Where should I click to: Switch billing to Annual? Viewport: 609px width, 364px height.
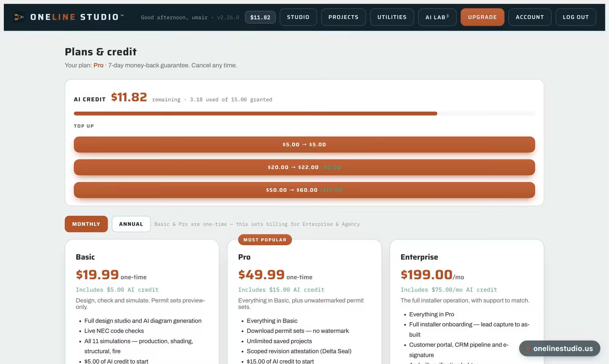pyautogui.click(x=131, y=224)
